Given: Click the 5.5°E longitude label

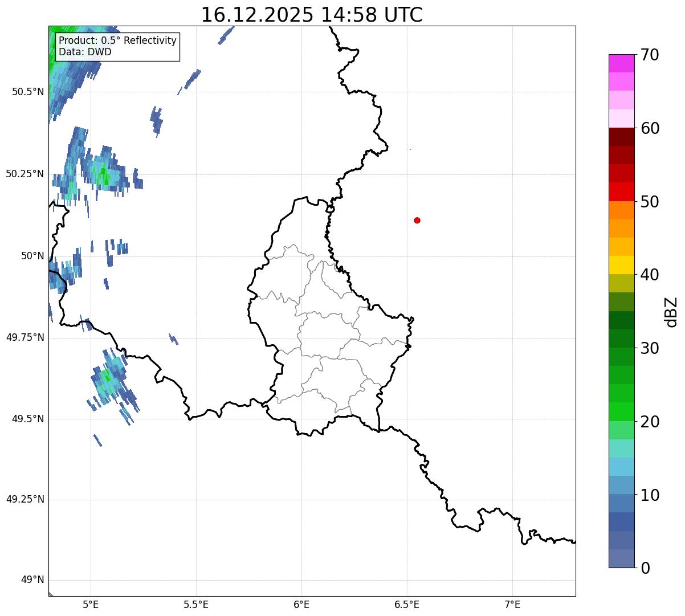Looking at the screenshot, I should 196,605.
